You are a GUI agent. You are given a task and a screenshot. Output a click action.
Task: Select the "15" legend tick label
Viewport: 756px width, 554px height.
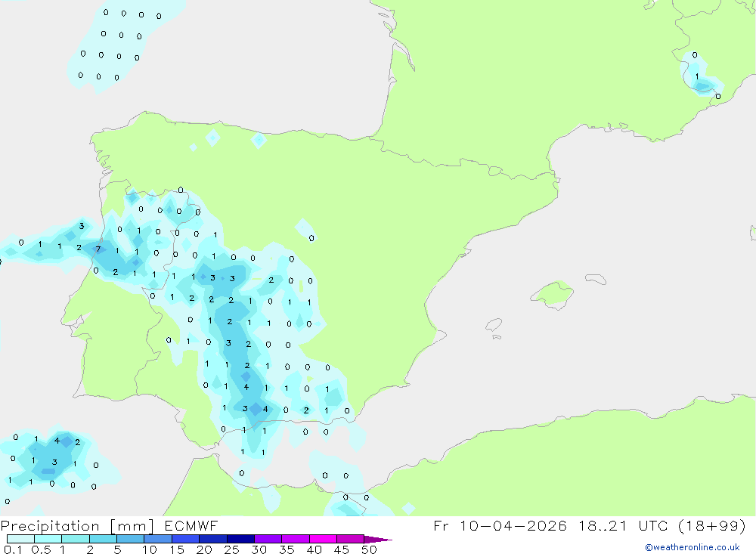[177, 549]
